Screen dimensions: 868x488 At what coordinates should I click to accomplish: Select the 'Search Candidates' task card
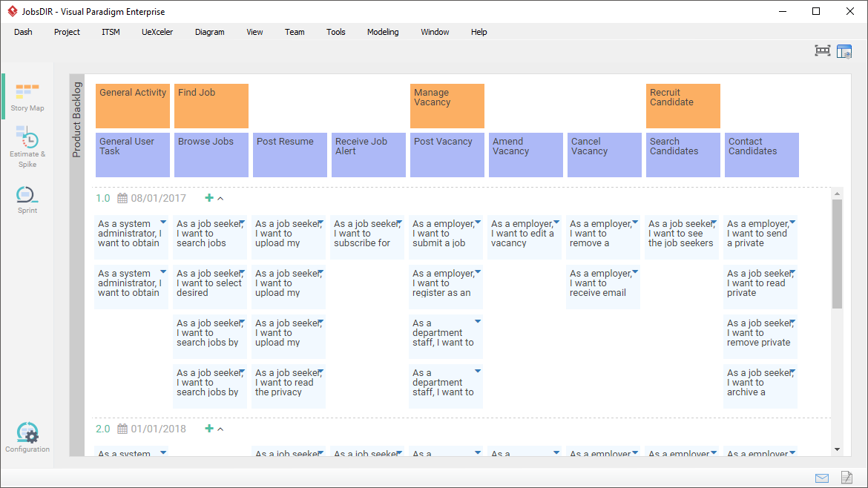pos(683,154)
